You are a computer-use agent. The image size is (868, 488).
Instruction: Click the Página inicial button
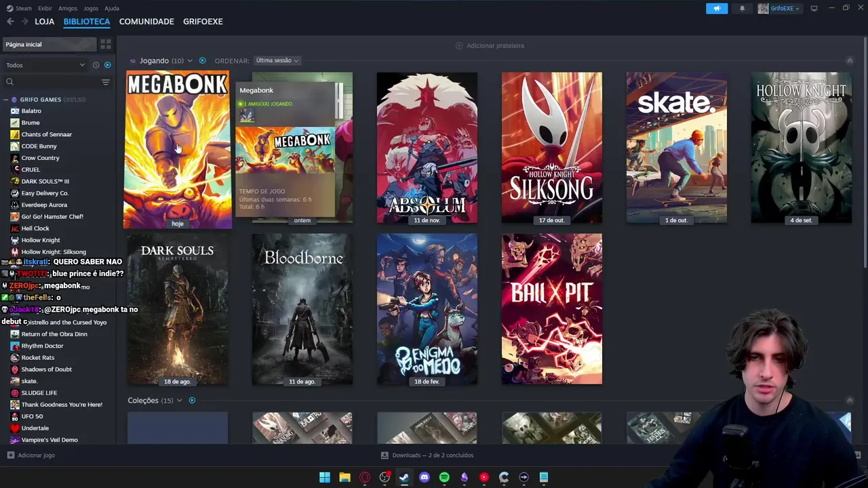pyautogui.click(x=50, y=44)
